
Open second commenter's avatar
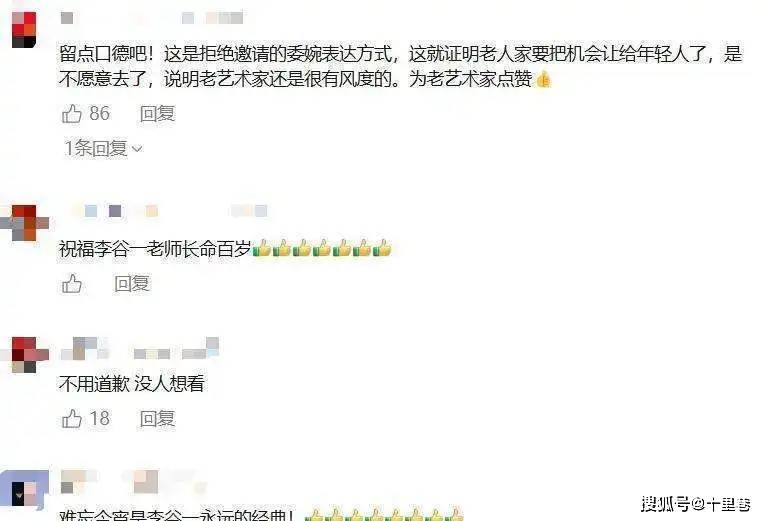[x=25, y=223]
